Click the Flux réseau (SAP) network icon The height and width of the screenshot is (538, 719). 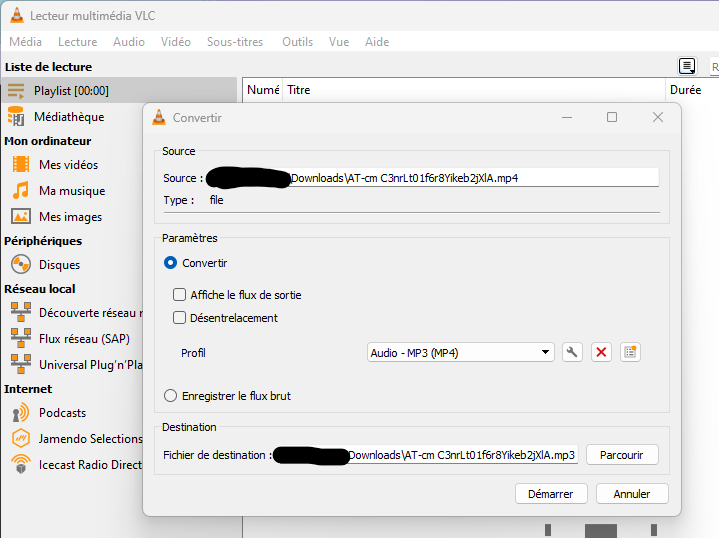[x=21, y=338]
